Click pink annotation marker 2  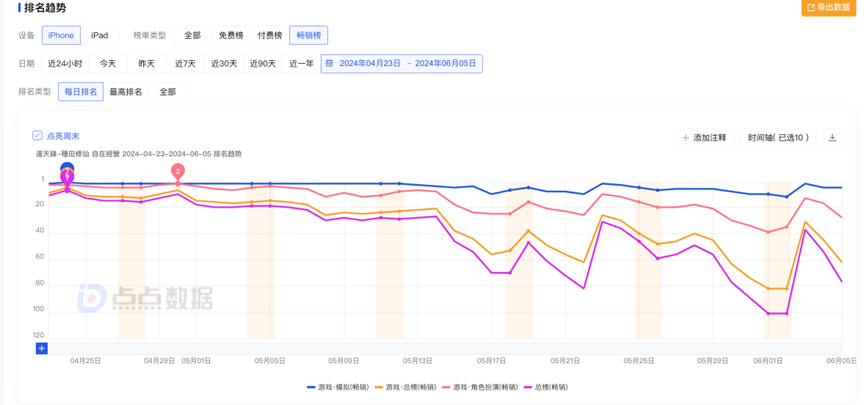coord(177,171)
